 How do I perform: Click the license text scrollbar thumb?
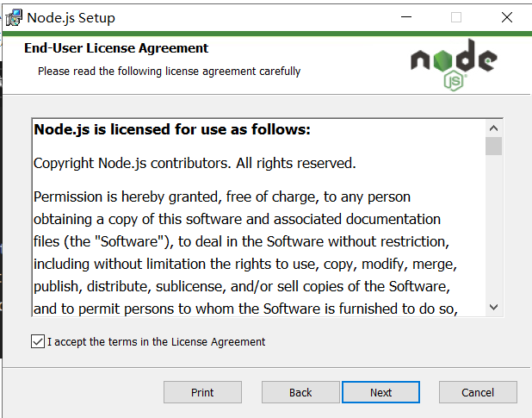(493, 146)
